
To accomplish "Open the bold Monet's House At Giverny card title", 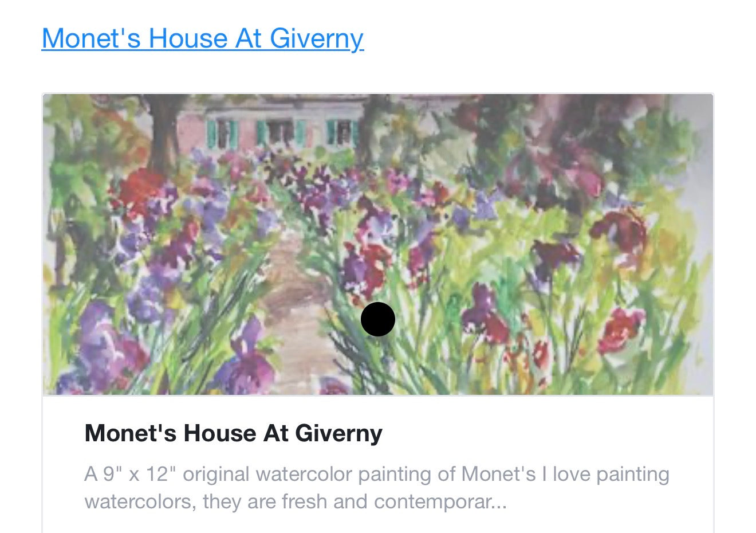I will point(233,433).
